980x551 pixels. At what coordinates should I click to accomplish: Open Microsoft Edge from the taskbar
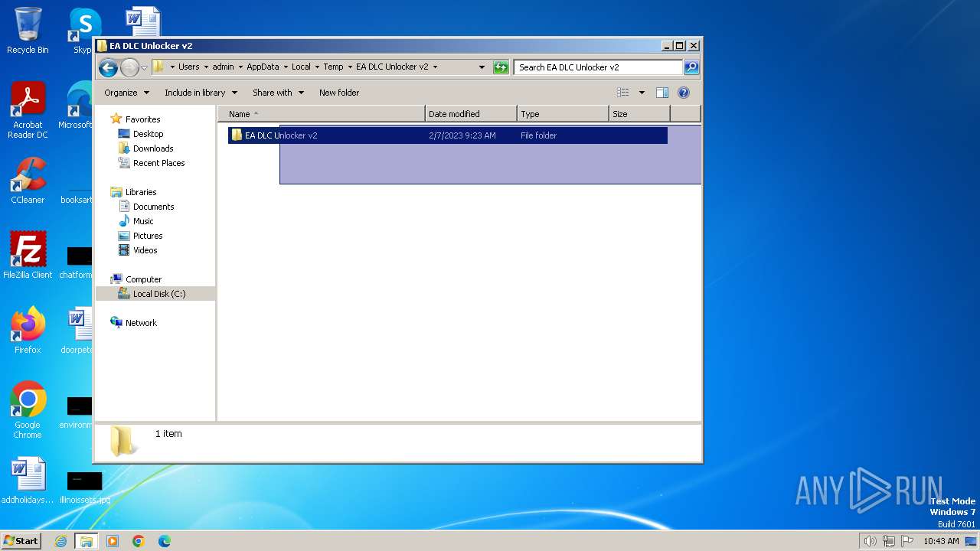click(x=165, y=541)
